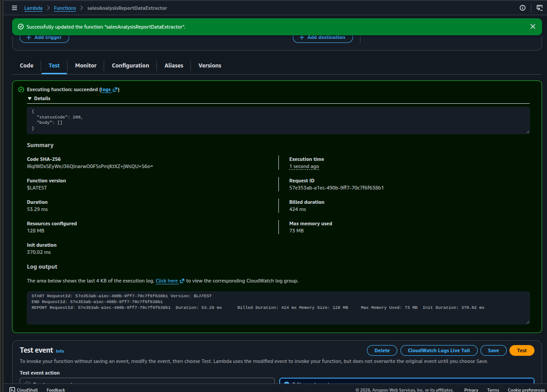This screenshot has width=547, height=392.
Task: Click the Duration value 53.29 ms
Action: click(x=38, y=209)
